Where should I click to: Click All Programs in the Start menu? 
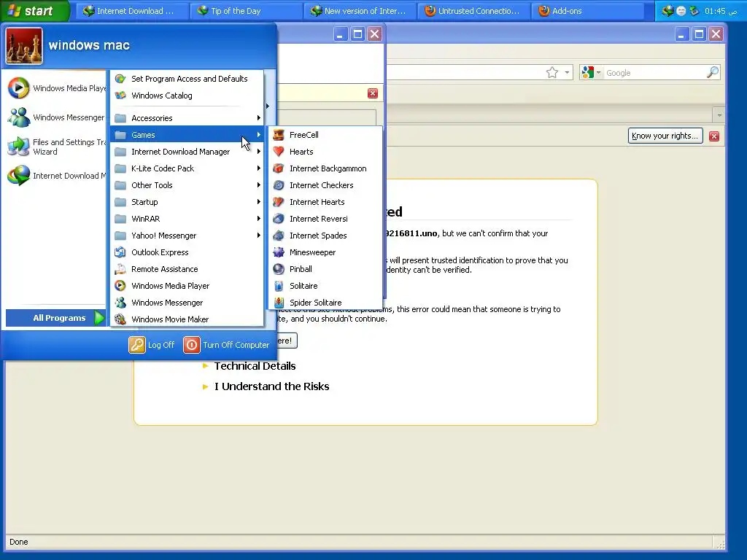point(55,318)
